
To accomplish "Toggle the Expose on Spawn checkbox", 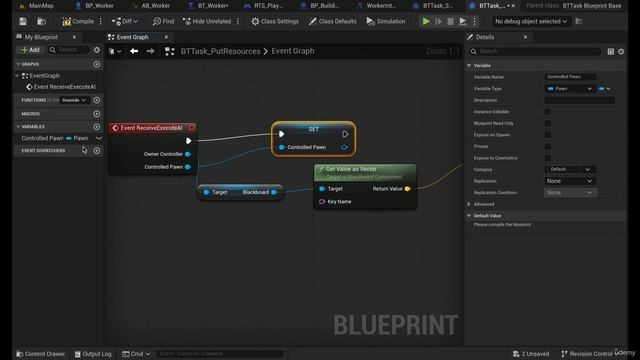I will 548,135.
